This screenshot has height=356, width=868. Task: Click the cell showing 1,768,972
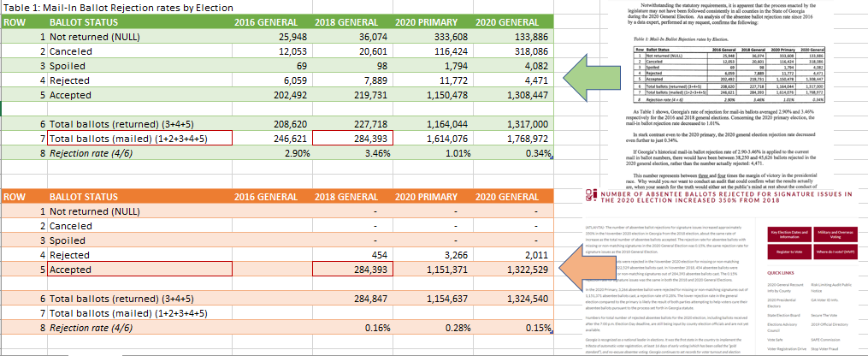point(513,139)
